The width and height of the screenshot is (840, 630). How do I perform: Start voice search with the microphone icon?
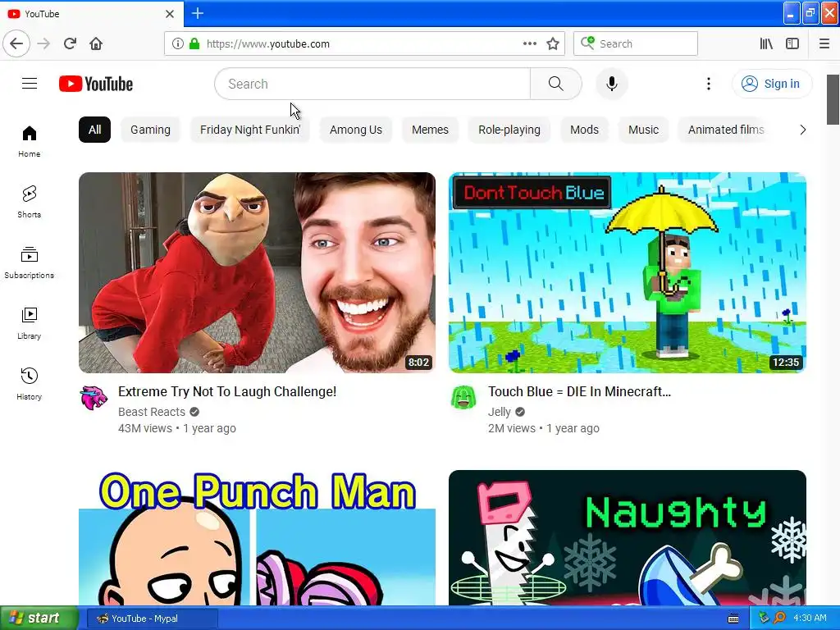tap(611, 84)
